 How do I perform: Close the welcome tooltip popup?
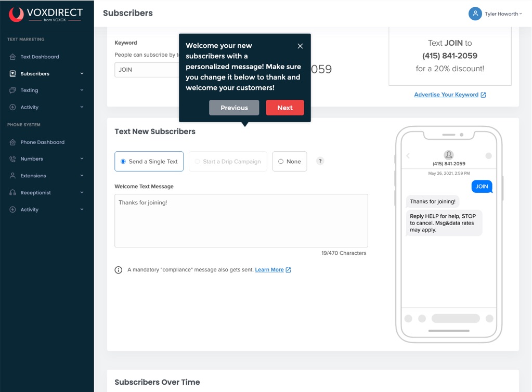tap(300, 46)
